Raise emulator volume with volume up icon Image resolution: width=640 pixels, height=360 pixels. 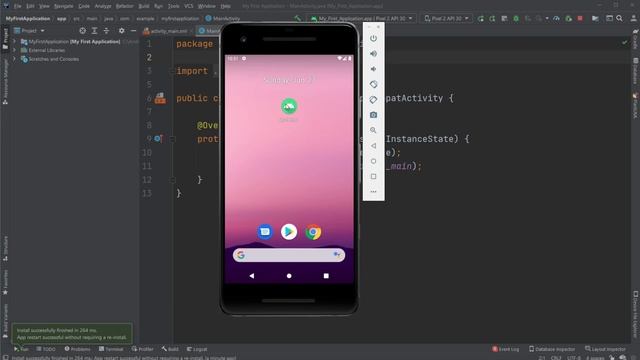point(373,54)
